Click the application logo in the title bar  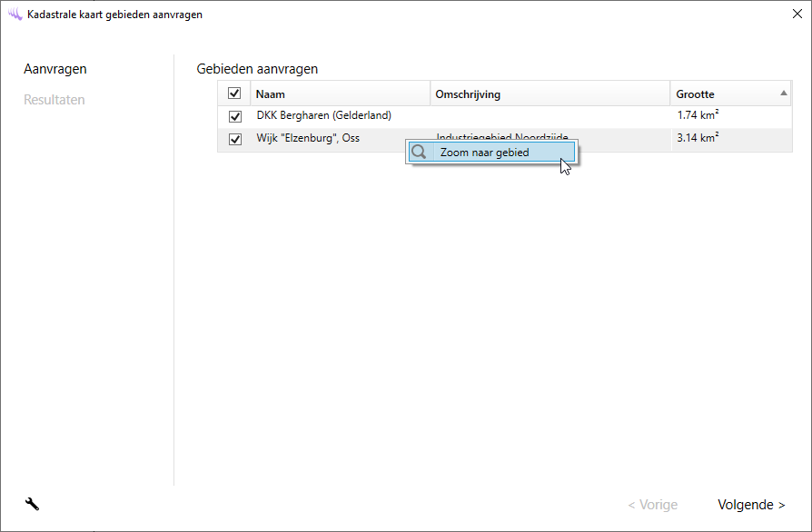pos(15,15)
